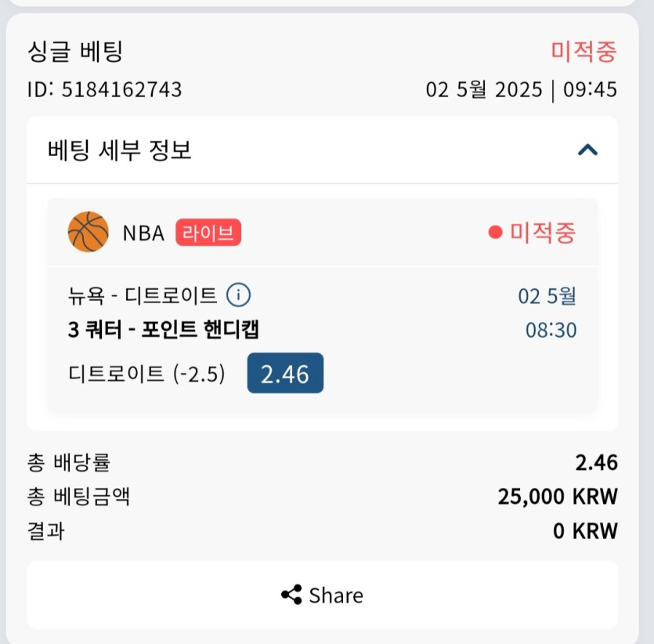
Task: Click the 디트로이트 (-2.5) selection label
Action: (146, 373)
